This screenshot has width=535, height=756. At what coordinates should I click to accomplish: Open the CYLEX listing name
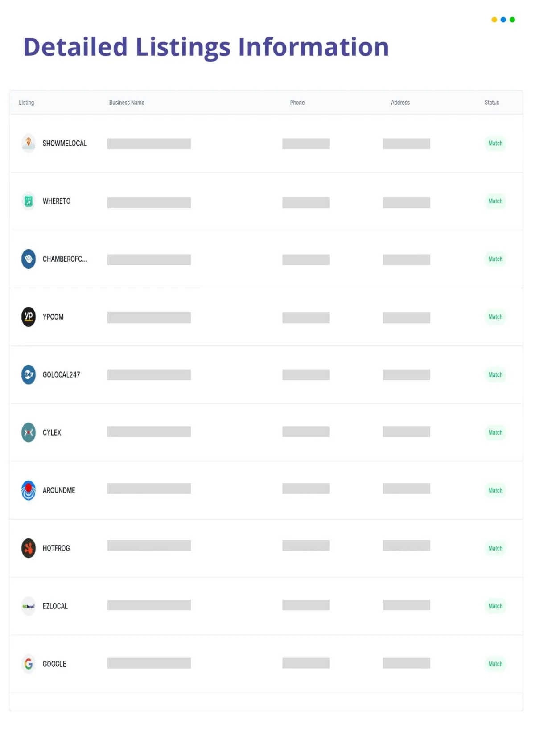point(52,432)
